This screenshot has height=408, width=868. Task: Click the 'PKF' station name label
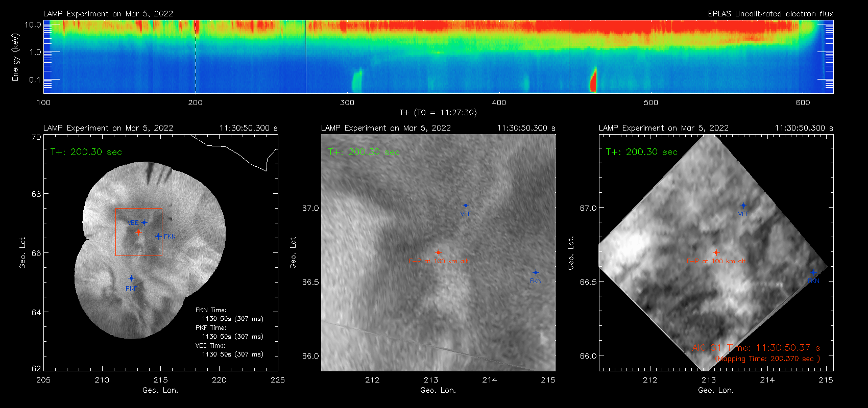(132, 289)
